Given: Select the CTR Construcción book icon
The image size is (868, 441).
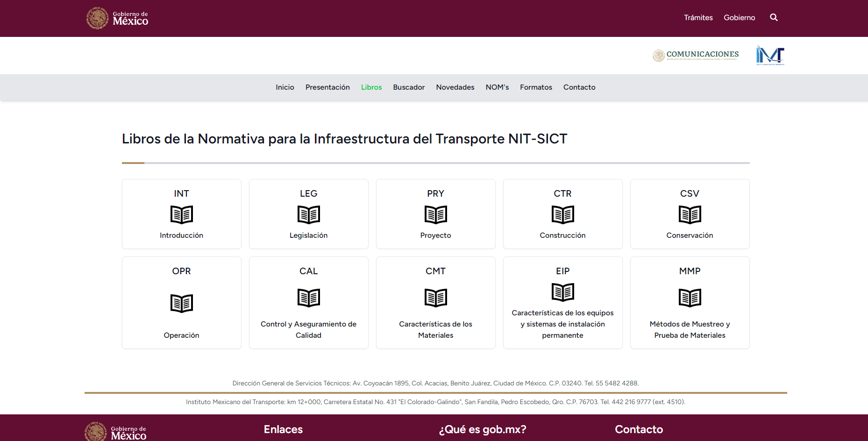Looking at the screenshot, I should click(562, 215).
